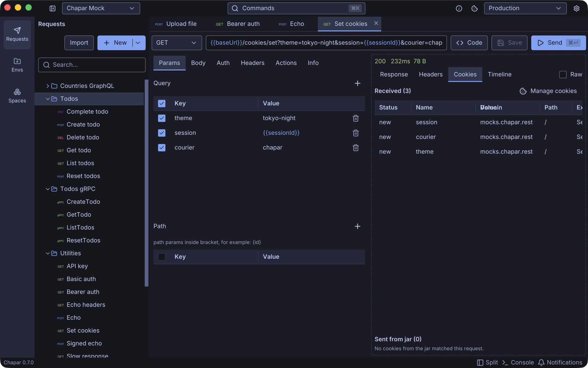
Task: Close the Set cookies tab
Action: [x=376, y=23]
